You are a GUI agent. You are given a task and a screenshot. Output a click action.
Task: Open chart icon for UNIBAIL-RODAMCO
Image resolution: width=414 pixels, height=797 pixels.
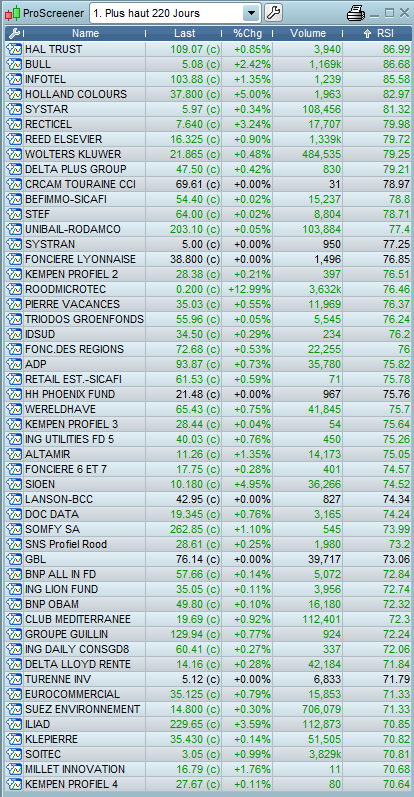point(13,229)
